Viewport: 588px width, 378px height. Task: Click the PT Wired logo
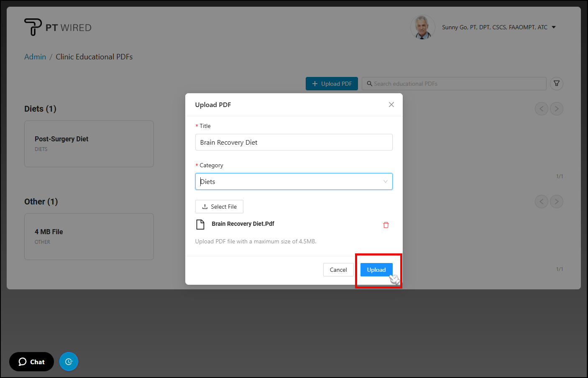click(58, 27)
